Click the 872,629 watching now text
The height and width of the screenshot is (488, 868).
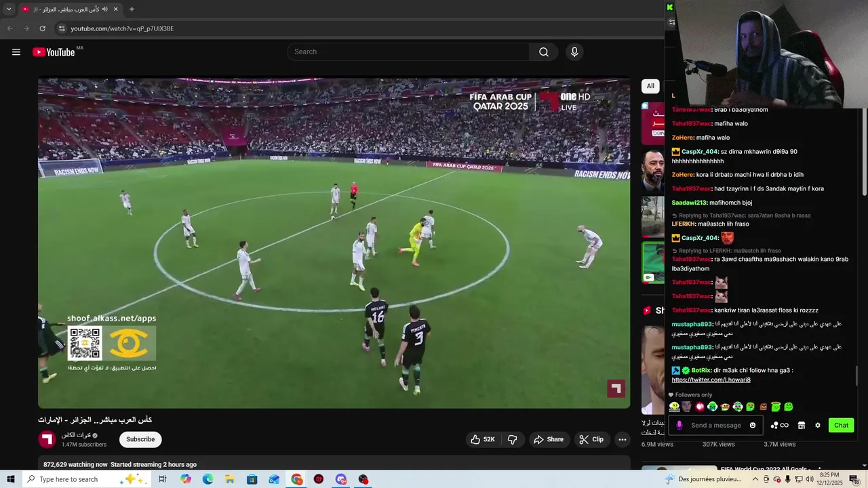[x=75, y=464]
